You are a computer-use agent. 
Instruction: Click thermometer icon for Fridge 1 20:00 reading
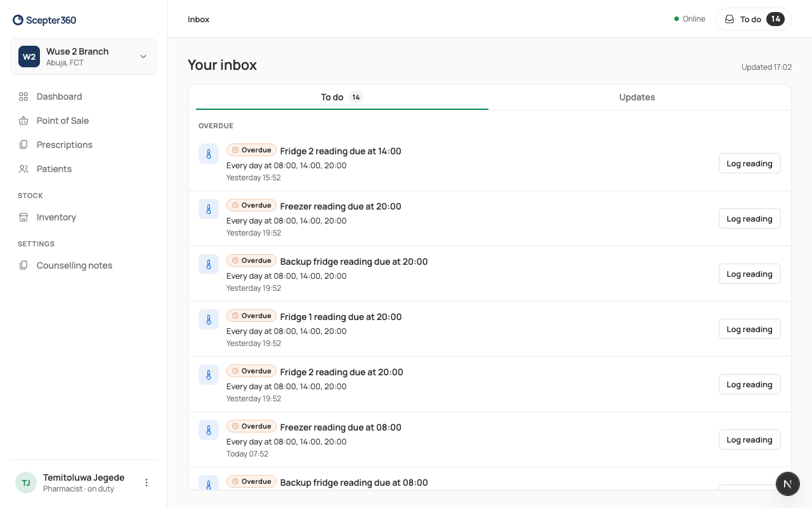209,319
